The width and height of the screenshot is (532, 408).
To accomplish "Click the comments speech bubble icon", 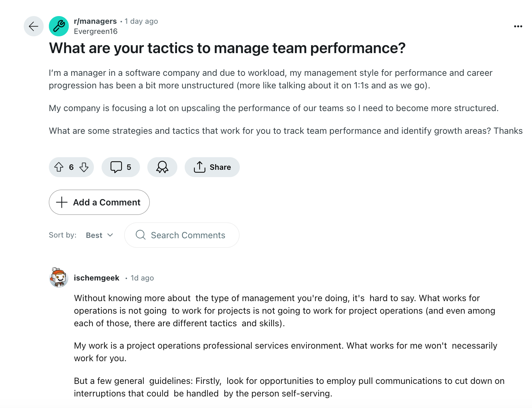I will pos(116,167).
